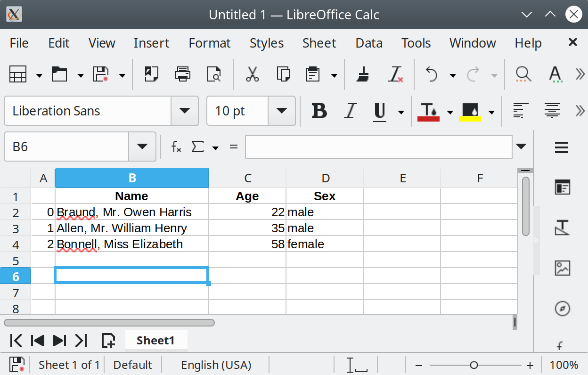The width and height of the screenshot is (588, 375).
Task: Adjust the zoom slider
Action: [x=474, y=365]
